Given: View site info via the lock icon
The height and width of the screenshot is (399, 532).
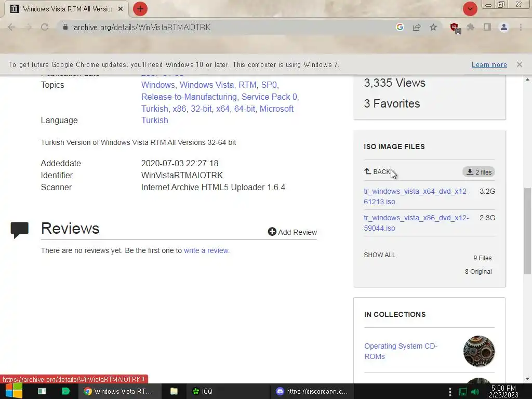Looking at the screenshot, I should pyautogui.click(x=65, y=27).
